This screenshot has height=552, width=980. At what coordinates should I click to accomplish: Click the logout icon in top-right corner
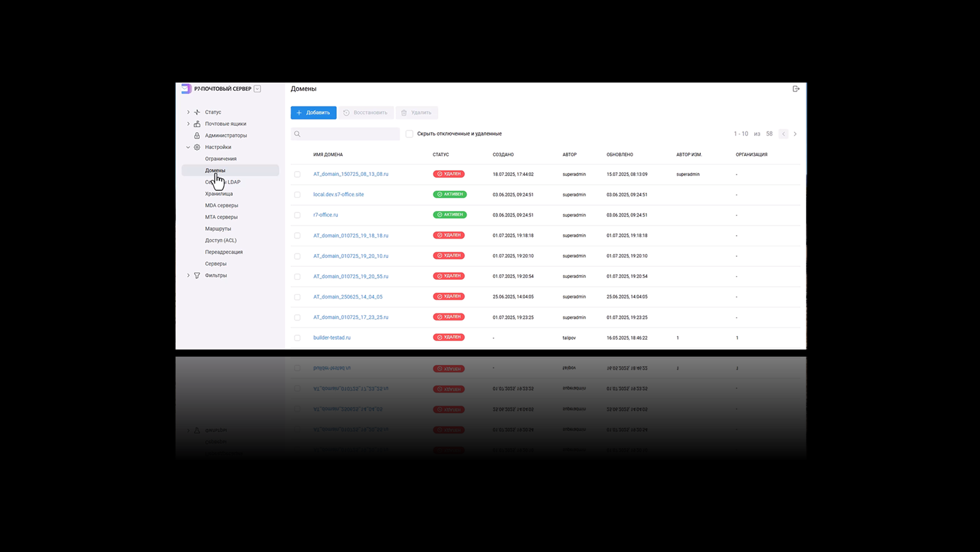pyautogui.click(x=796, y=89)
